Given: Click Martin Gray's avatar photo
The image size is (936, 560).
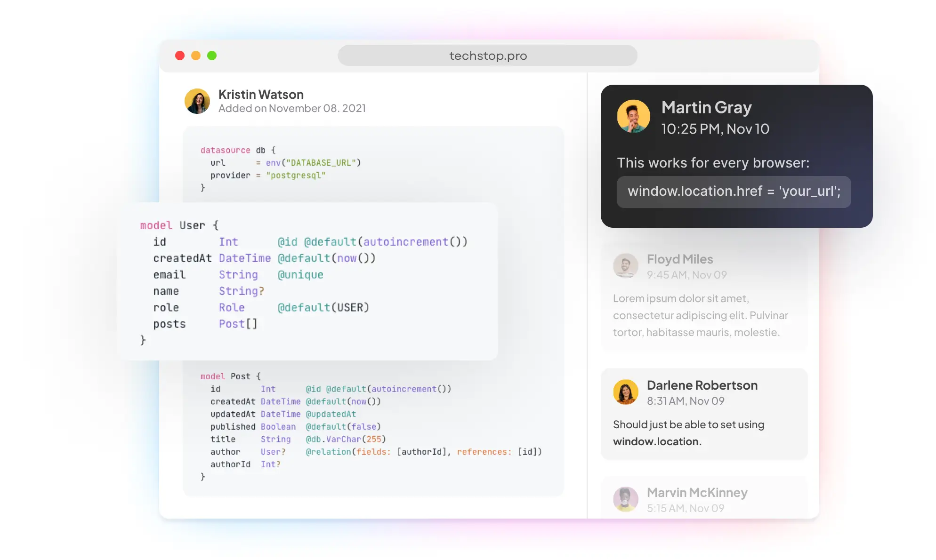Looking at the screenshot, I should [633, 116].
